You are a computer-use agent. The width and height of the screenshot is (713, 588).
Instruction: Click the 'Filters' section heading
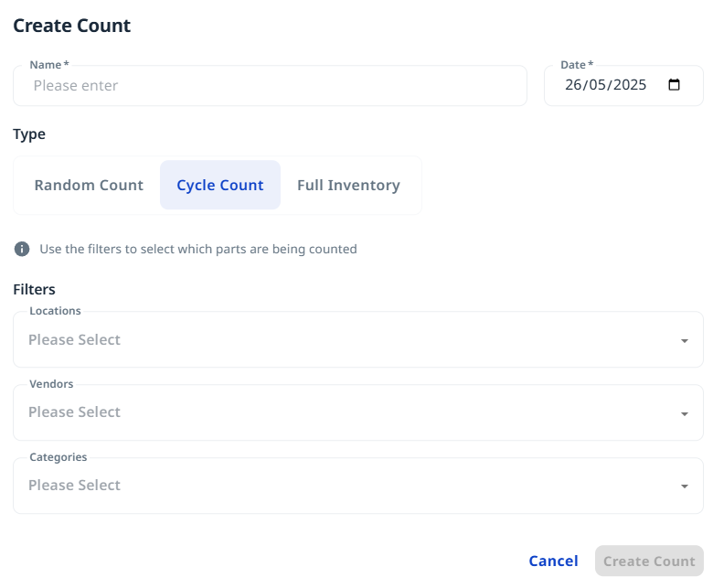[34, 289]
